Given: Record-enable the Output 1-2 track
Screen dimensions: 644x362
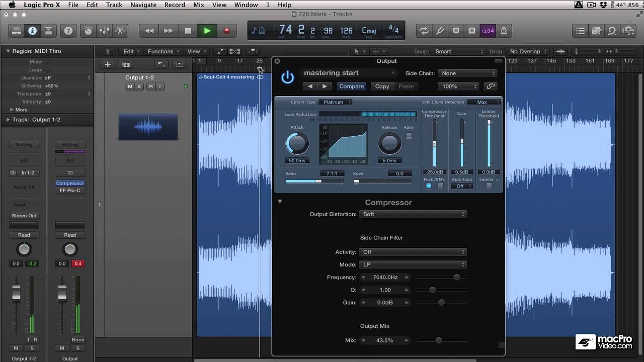Looking at the screenshot, I should tap(150, 86).
